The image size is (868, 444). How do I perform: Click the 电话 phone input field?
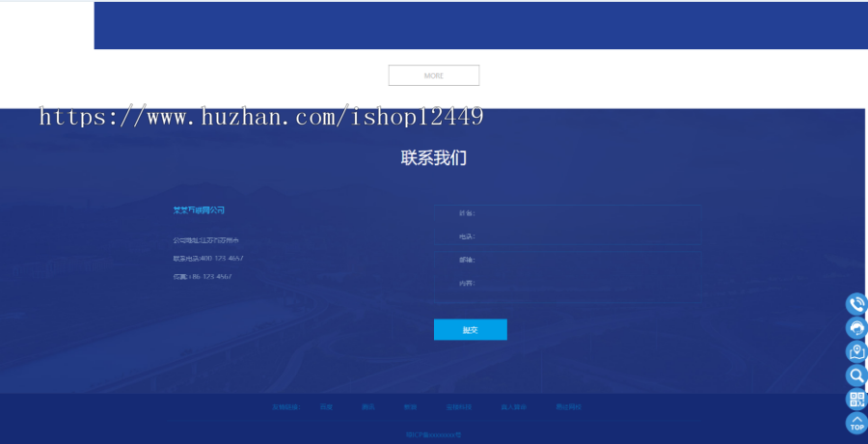(x=568, y=236)
